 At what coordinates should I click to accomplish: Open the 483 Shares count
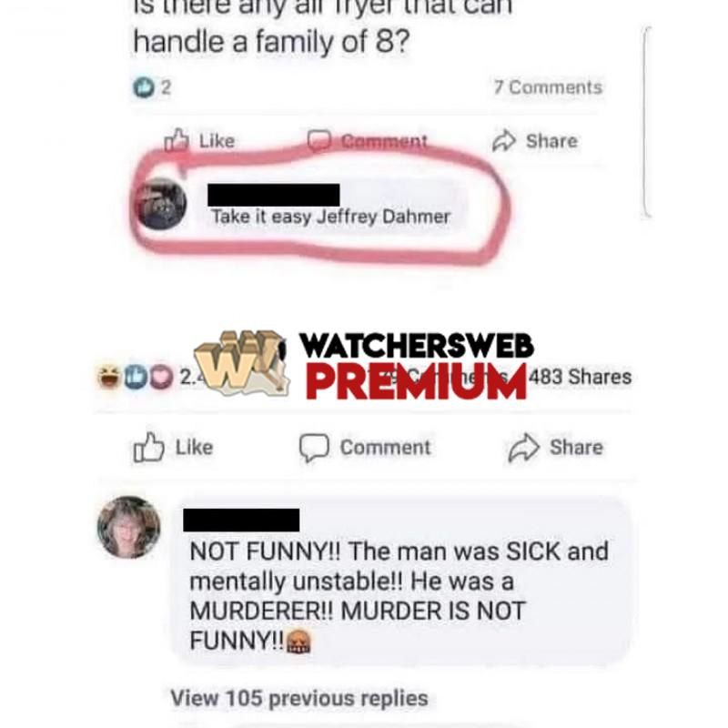pyautogui.click(x=581, y=377)
